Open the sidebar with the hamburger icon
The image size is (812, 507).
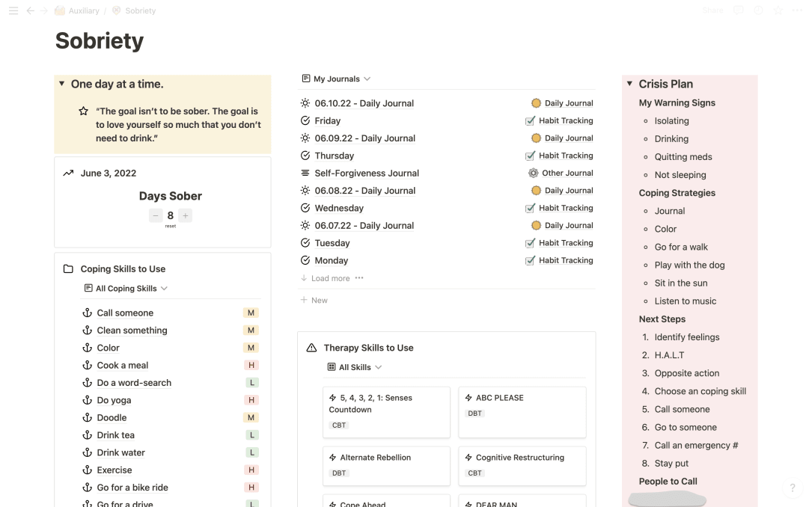(x=13, y=10)
